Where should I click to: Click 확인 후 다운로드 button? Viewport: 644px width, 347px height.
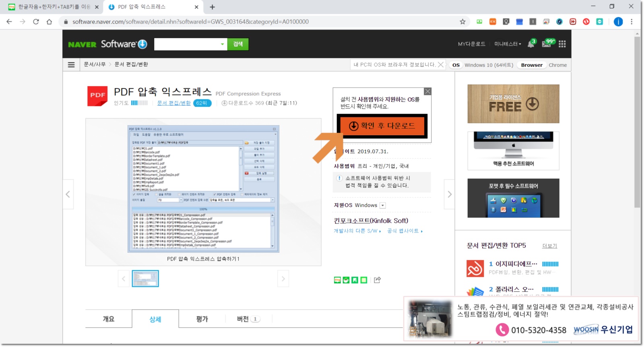[x=382, y=126]
